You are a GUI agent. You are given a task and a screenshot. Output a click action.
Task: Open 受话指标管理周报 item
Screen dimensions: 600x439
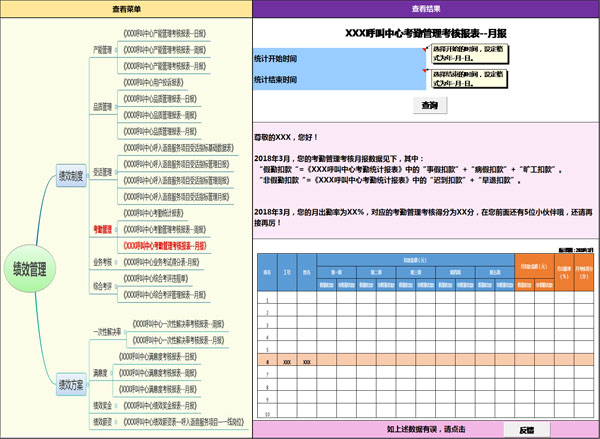point(176,181)
